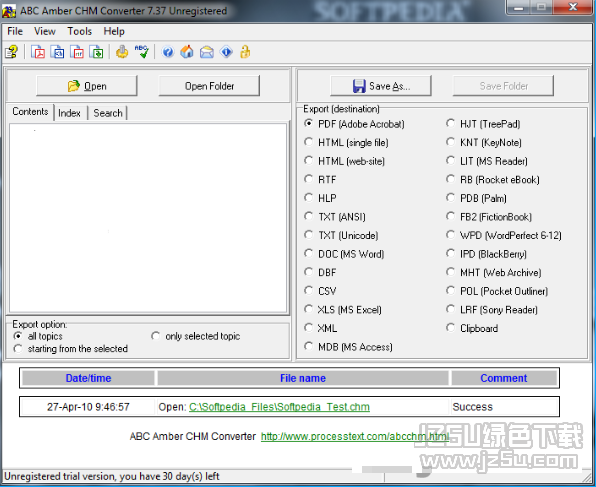The height and width of the screenshot is (487, 596).
Task: Switch to the Search tab
Action: [x=108, y=113]
